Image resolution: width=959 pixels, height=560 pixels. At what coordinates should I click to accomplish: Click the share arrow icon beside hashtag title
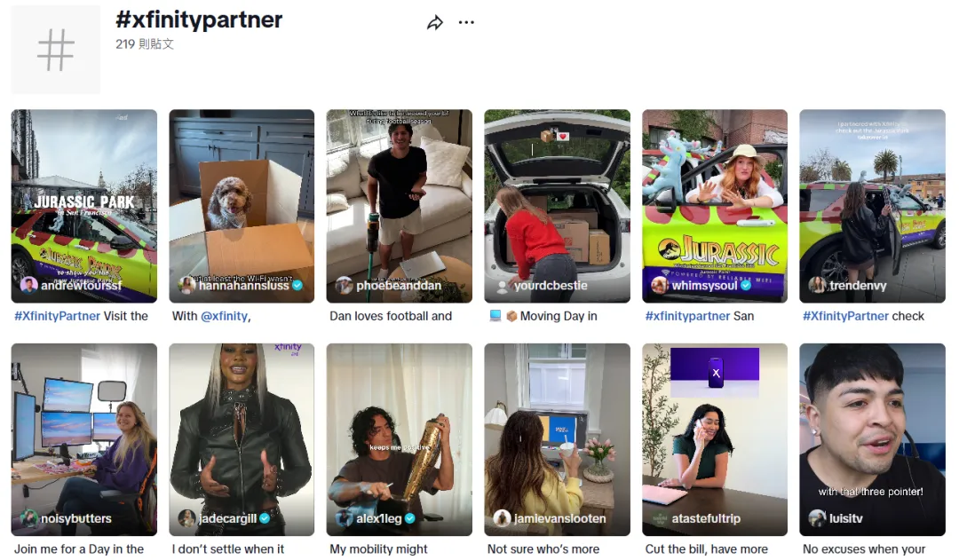pyautogui.click(x=435, y=23)
